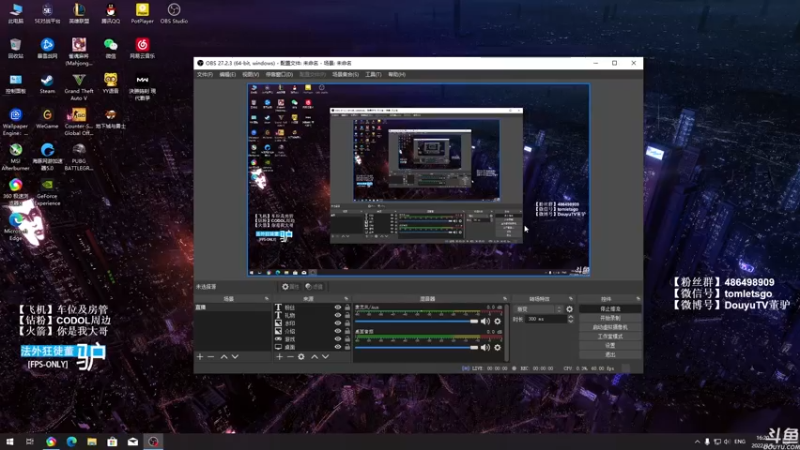Open desktop audio channel gear settings
This screenshot has height=450, width=800.
(497, 347)
